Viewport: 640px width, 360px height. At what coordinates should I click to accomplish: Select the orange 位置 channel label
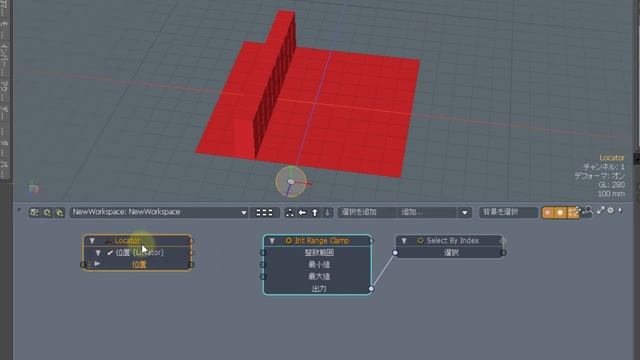(139, 264)
